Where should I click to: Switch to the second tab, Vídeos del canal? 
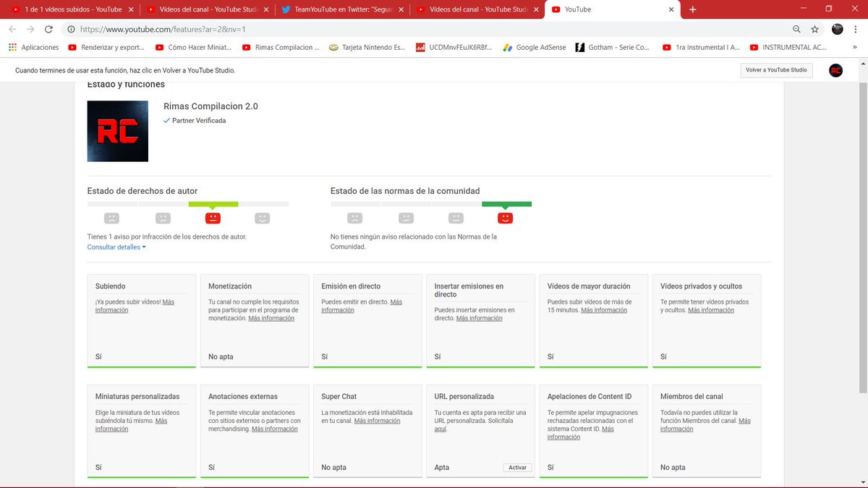206,9
